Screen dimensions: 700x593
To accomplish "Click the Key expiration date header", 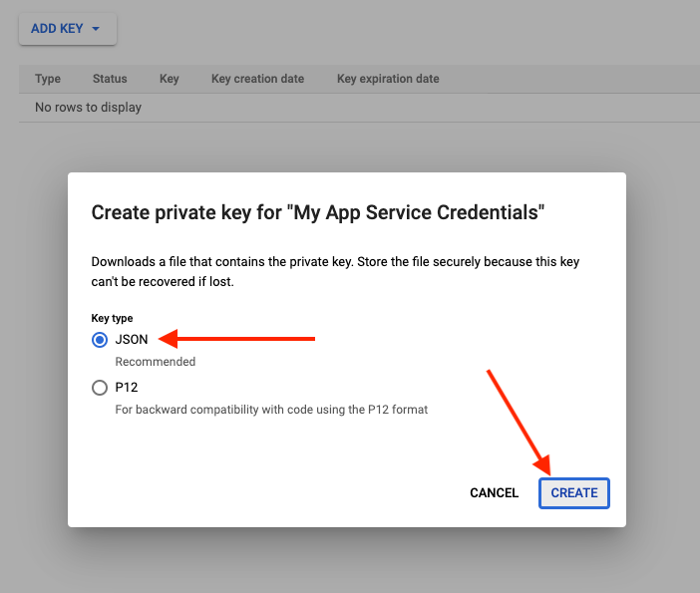I will (388, 79).
